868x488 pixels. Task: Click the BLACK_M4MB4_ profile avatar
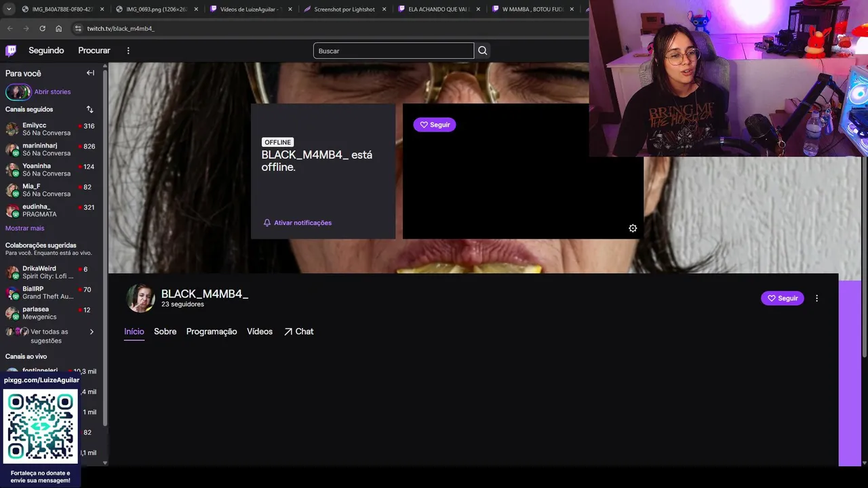coord(140,298)
